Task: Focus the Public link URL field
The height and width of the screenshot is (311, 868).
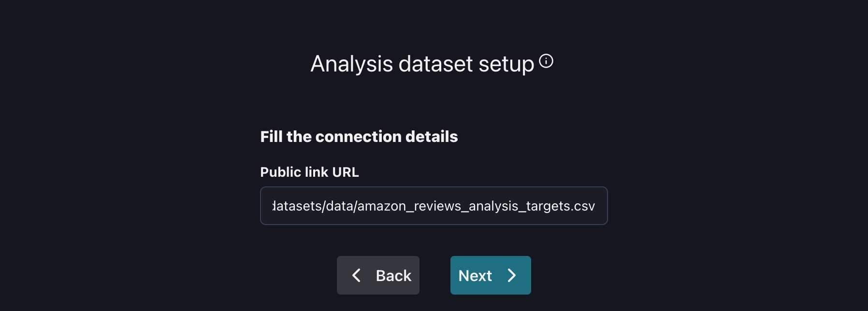Action: (434, 206)
